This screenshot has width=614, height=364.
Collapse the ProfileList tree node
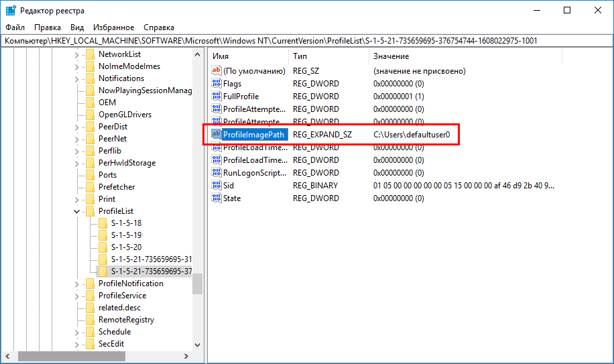(x=76, y=211)
